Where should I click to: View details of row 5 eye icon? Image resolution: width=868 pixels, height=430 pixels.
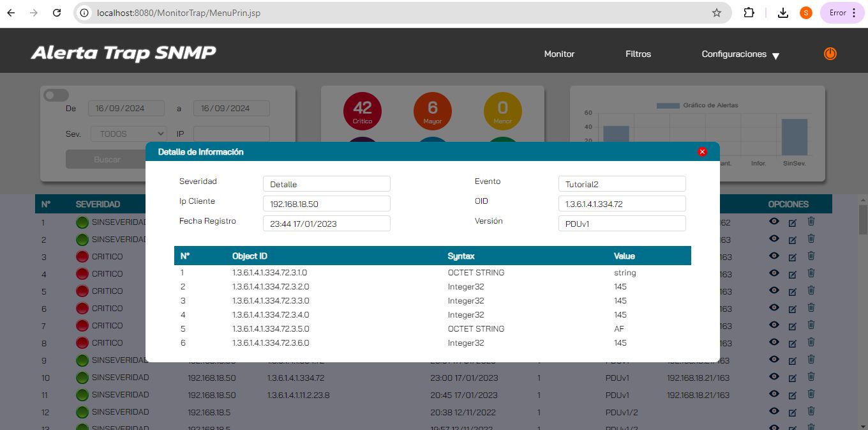tap(774, 291)
